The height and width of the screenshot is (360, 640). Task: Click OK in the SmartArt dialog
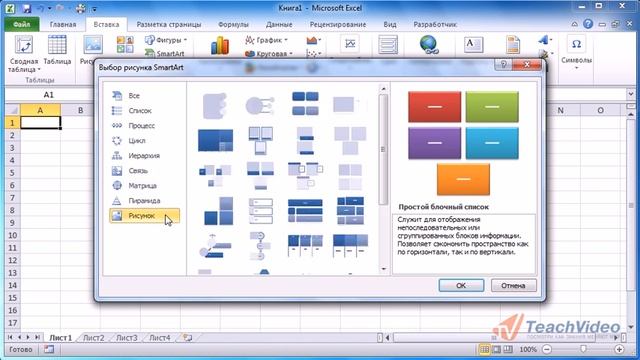[x=461, y=285]
